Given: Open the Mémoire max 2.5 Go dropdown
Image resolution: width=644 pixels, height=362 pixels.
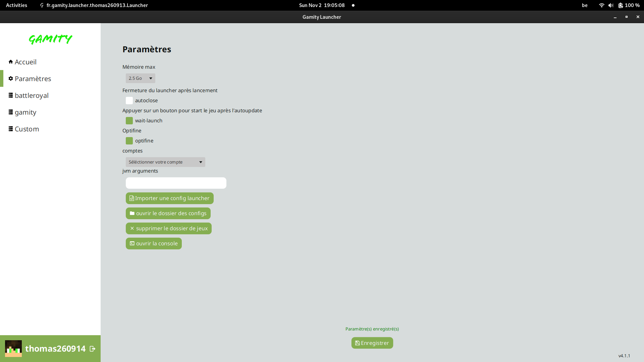Looking at the screenshot, I should (x=140, y=78).
